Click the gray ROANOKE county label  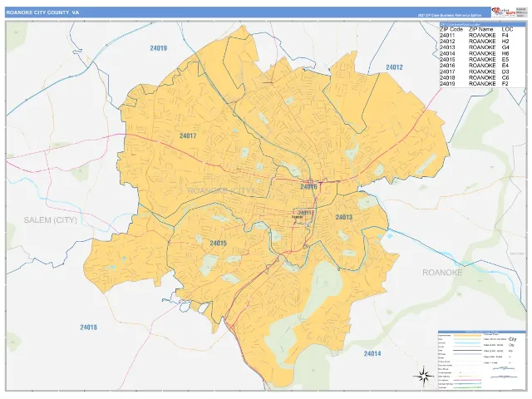tap(442, 273)
